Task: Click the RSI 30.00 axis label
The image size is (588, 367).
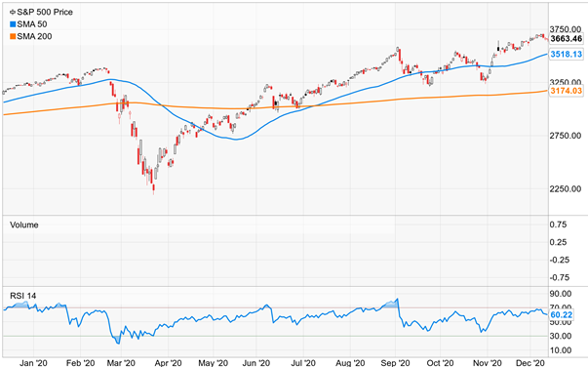Action: click(x=561, y=336)
